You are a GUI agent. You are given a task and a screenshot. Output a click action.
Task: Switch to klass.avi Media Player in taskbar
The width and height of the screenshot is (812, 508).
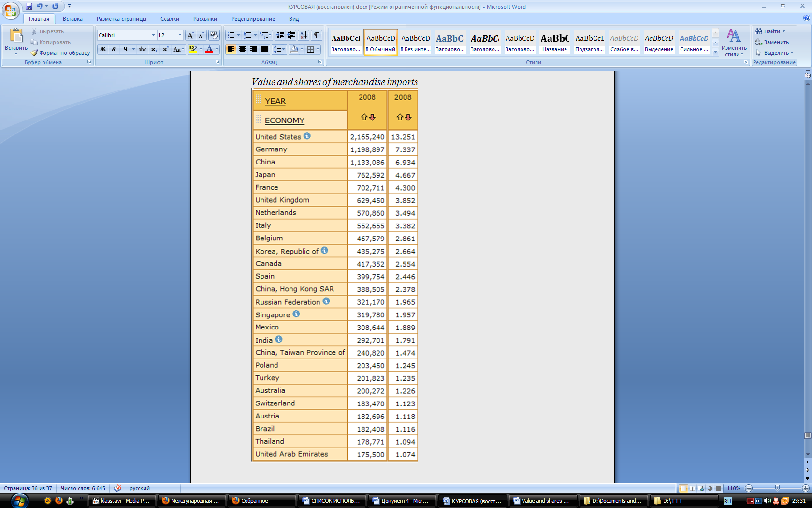coord(122,501)
